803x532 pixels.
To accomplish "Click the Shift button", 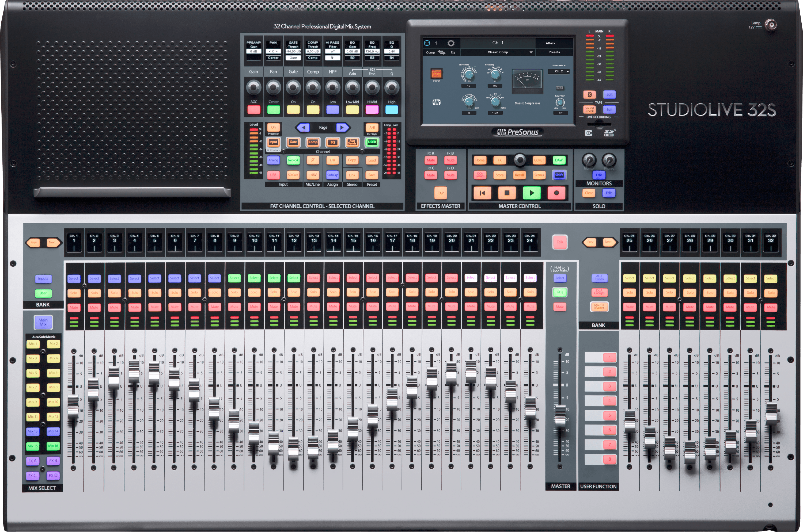I will (x=559, y=175).
